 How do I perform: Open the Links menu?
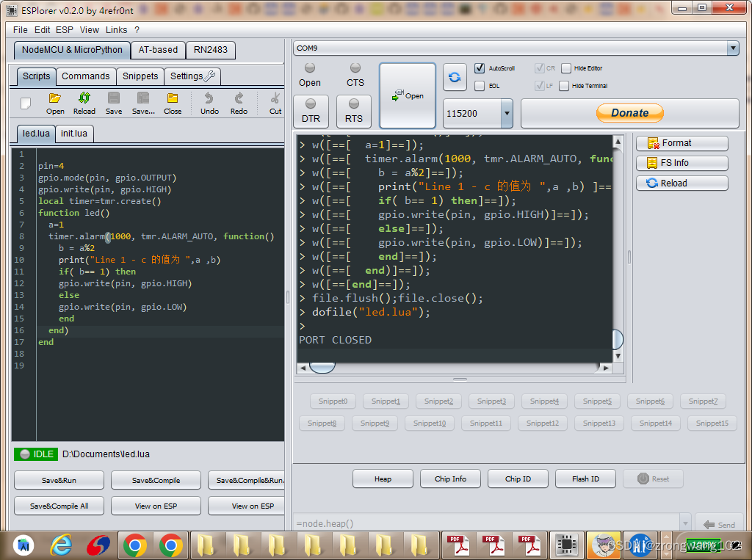tap(117, 30)
